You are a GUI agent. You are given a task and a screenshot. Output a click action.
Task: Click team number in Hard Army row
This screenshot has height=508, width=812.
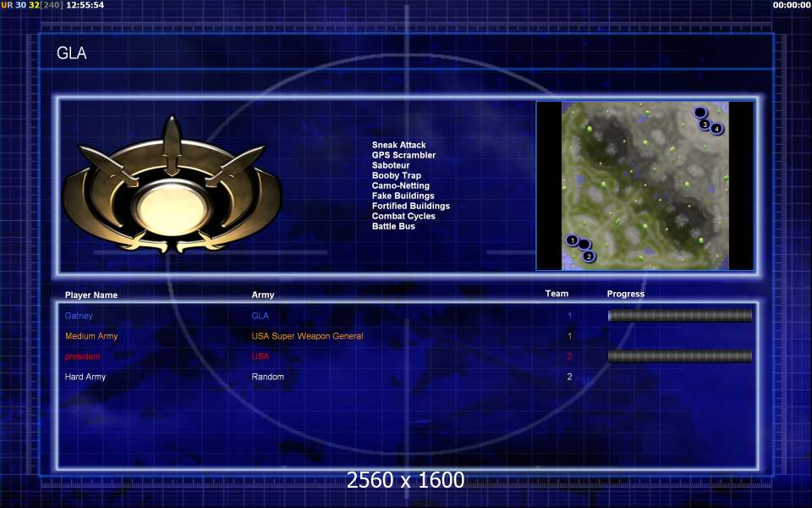[x=569, y=377]
